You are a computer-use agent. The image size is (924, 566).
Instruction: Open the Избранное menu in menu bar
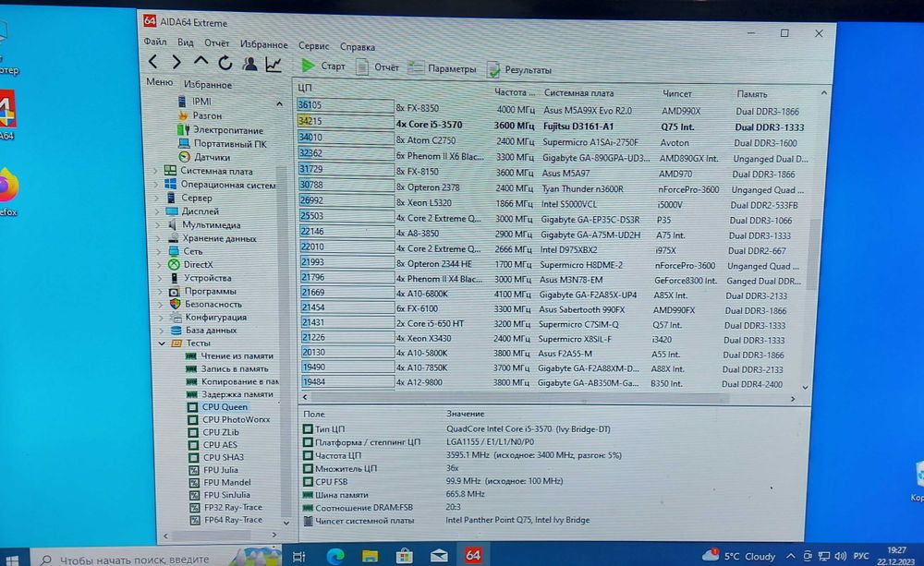(264, 44)
